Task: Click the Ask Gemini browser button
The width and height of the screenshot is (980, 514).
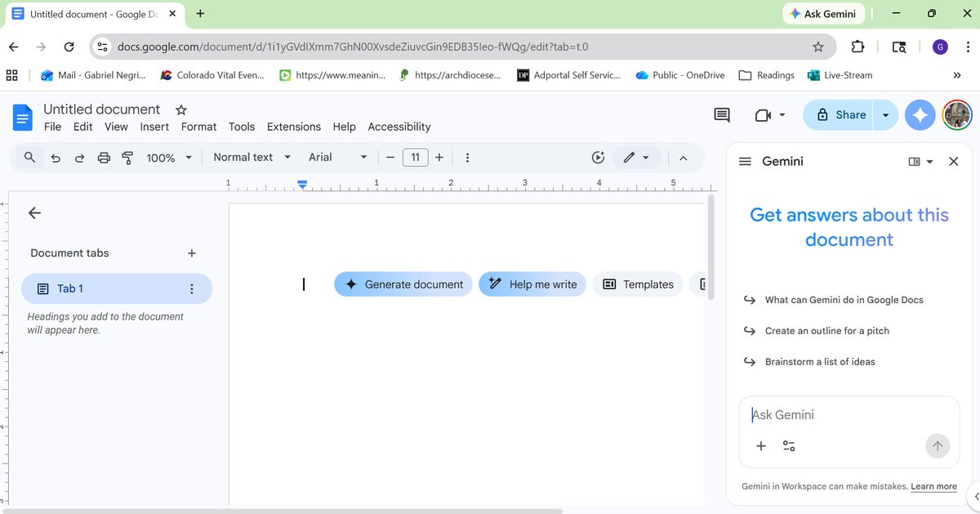Action: (823, 14)
